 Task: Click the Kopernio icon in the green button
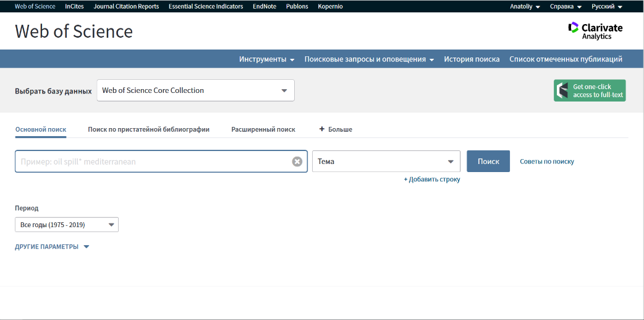point(561,90)
